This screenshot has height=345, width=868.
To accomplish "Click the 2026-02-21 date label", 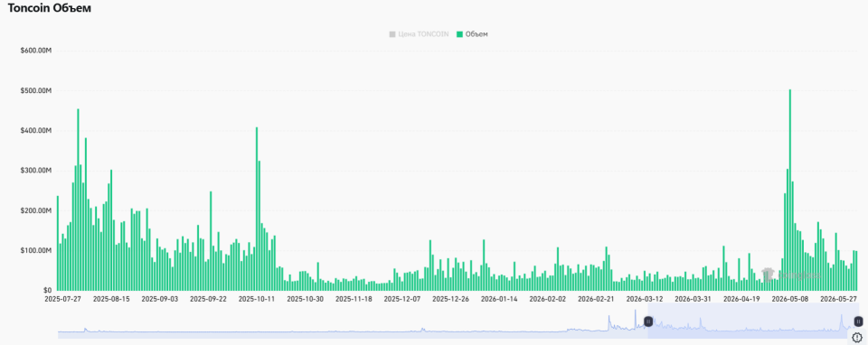I will point(596,299).
